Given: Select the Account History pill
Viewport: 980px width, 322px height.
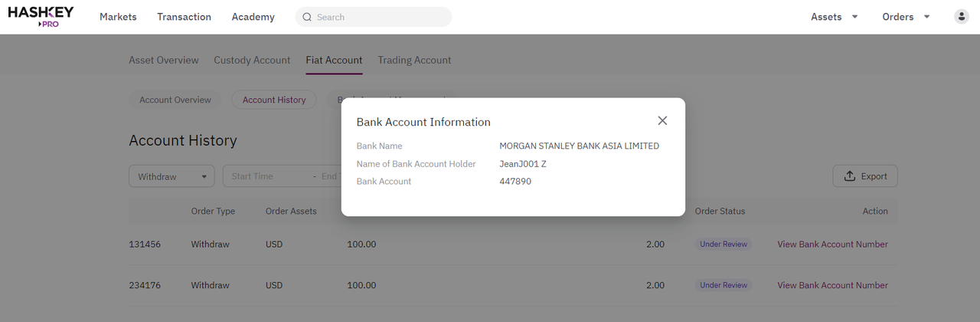Looking at the screenshot, I should 274,100.
